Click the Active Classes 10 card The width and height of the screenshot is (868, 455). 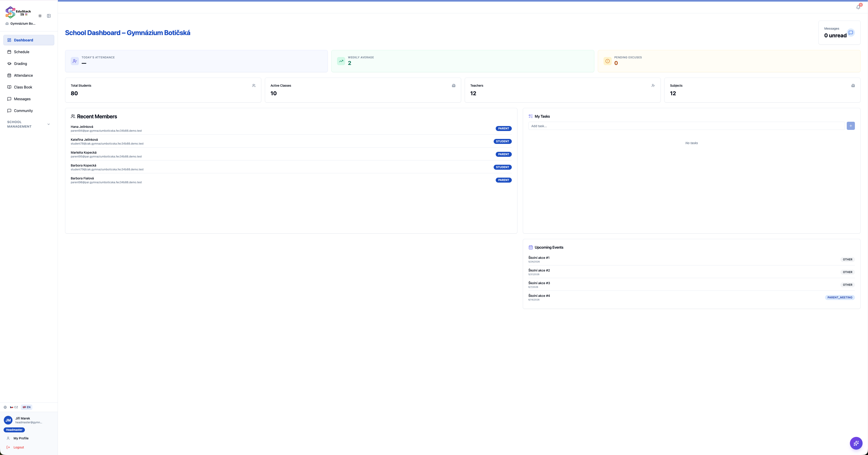tap(363, 90)
